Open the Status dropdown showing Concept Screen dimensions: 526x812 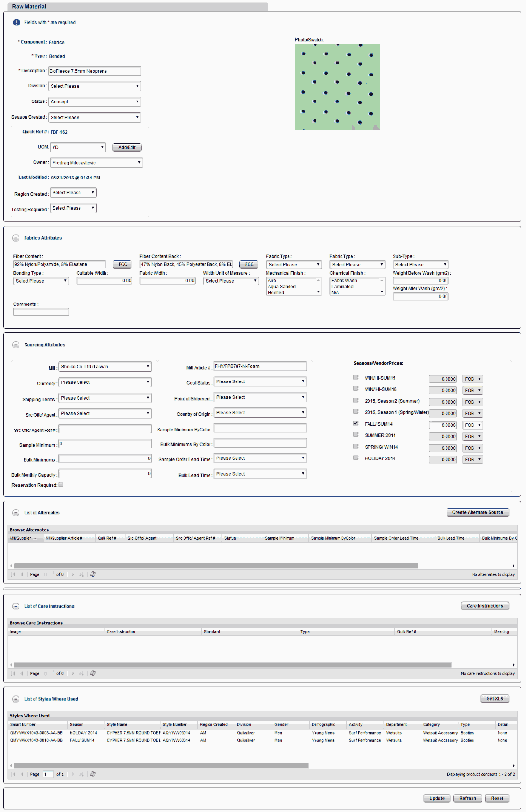click(95, 101)
